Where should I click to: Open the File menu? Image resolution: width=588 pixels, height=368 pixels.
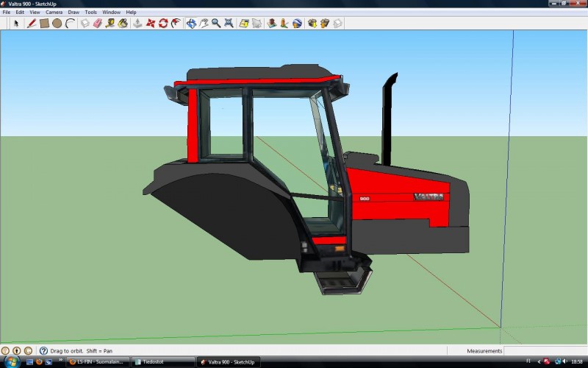(x=7, y=12)
